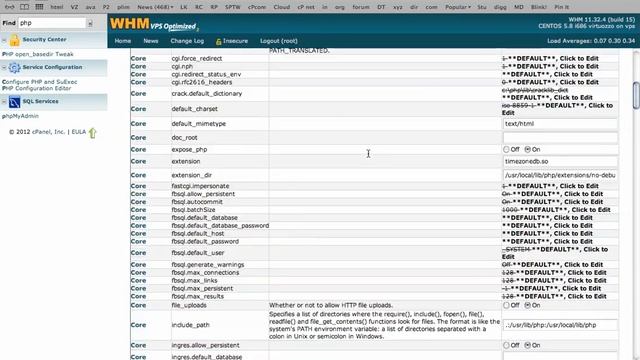This screenshot has width=640, height=360.
Task: Edit the cgi.rfc2616_headers default value
Action: click(550, 82)
